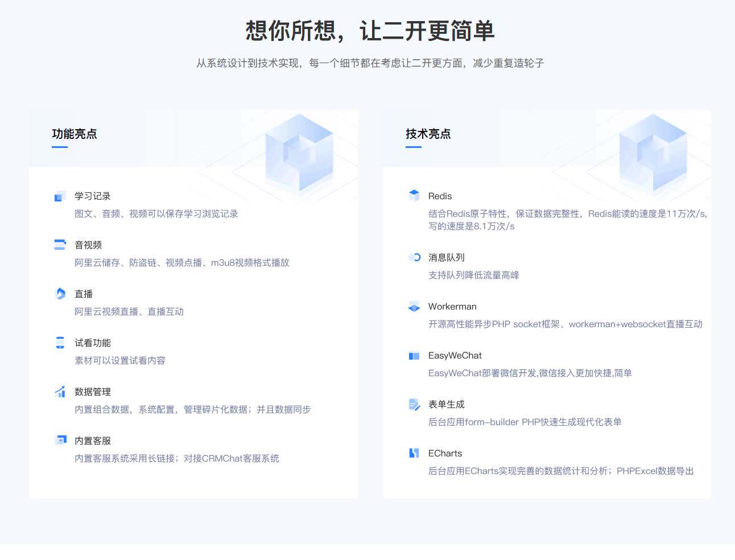Screen dimensions: 735x560
Task: Select the 试看功能 preview icon
Action: 60,343
